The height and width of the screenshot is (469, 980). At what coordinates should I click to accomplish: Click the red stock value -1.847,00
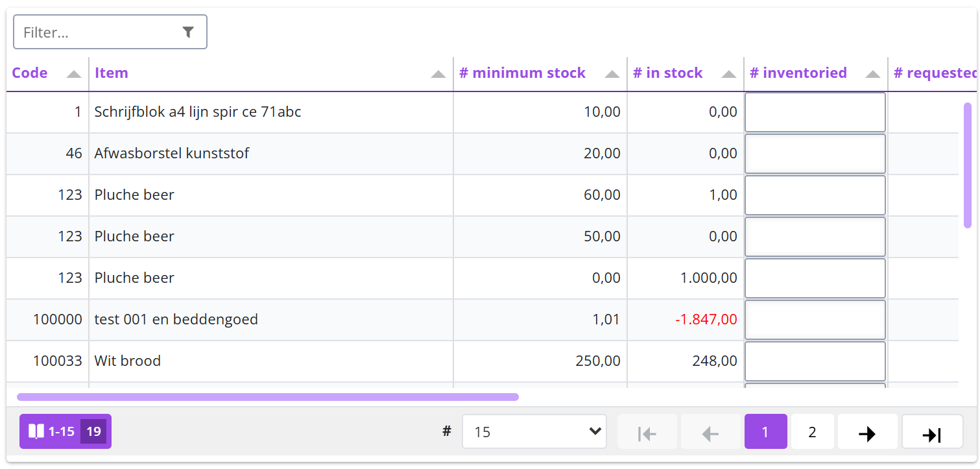[706, 320]
